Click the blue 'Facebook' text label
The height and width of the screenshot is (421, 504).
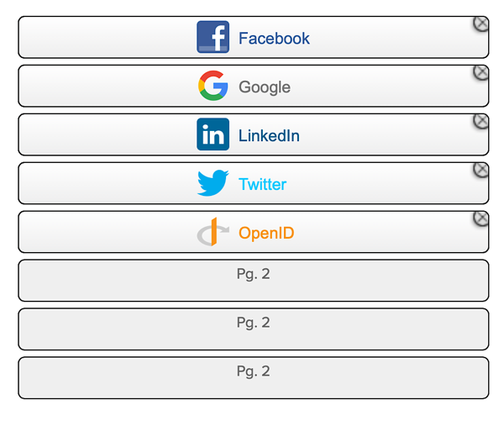(274, 39)
